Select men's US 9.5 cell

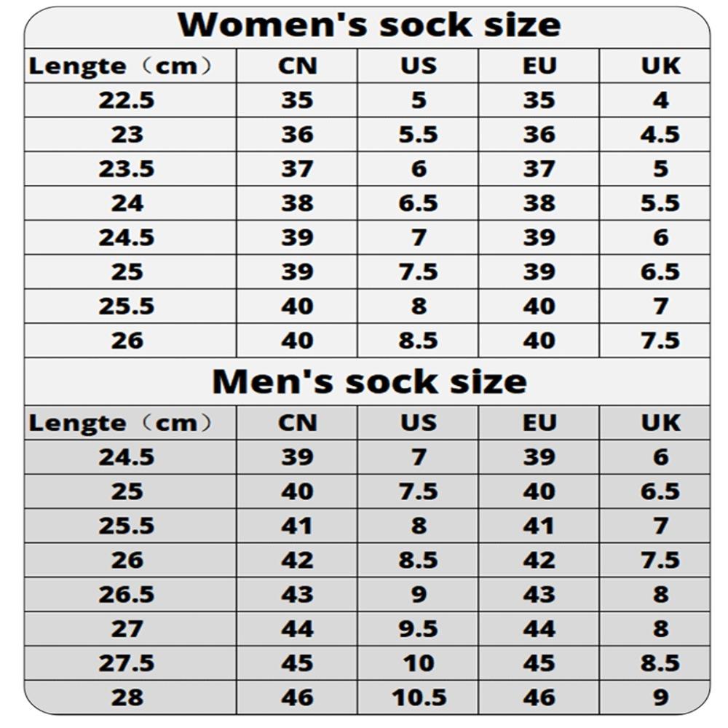pos(418,629)
